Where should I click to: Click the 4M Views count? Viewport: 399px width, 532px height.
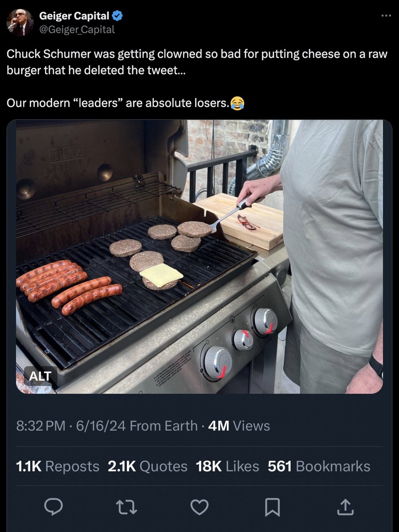click(x=239, y=426)
